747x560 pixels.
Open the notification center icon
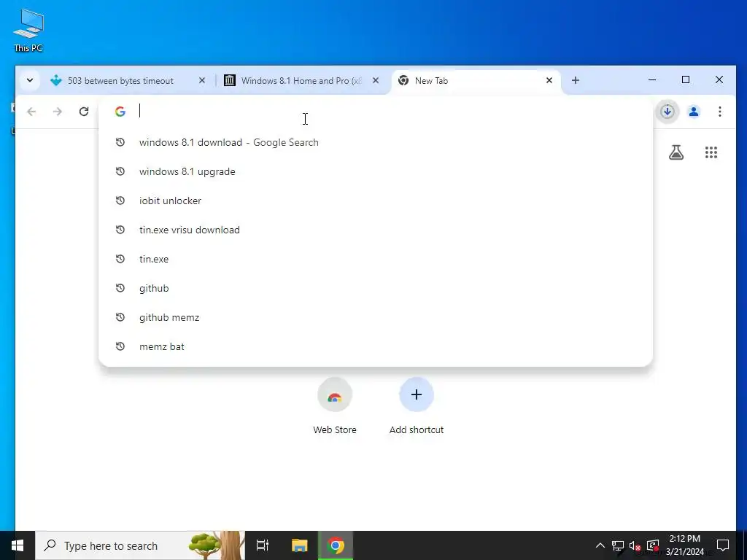tap(723, 545)
